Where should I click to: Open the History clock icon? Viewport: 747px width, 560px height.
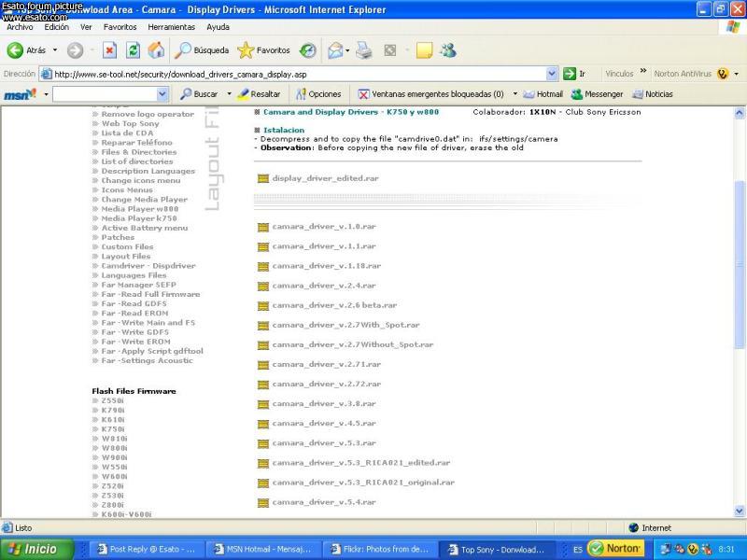click(x=308, y=50)
